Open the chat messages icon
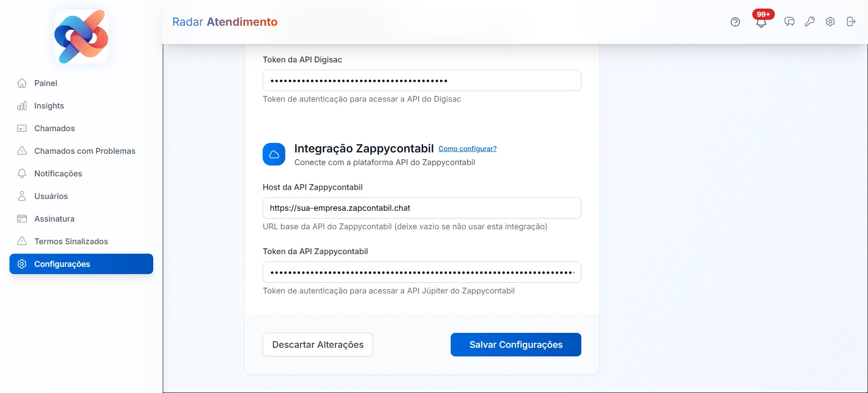Image resolution: width=868 pixels, height=393 pixels. click(x=789, y=22)
